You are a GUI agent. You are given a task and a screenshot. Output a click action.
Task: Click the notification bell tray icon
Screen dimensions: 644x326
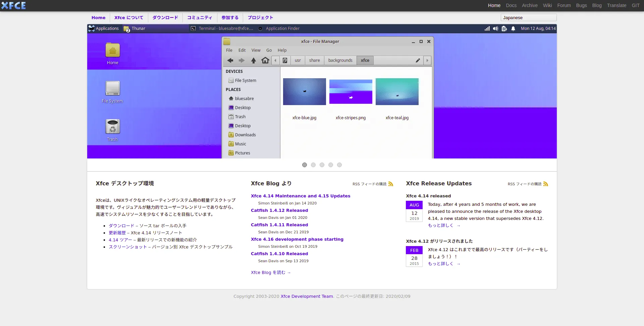click(513, 29)
